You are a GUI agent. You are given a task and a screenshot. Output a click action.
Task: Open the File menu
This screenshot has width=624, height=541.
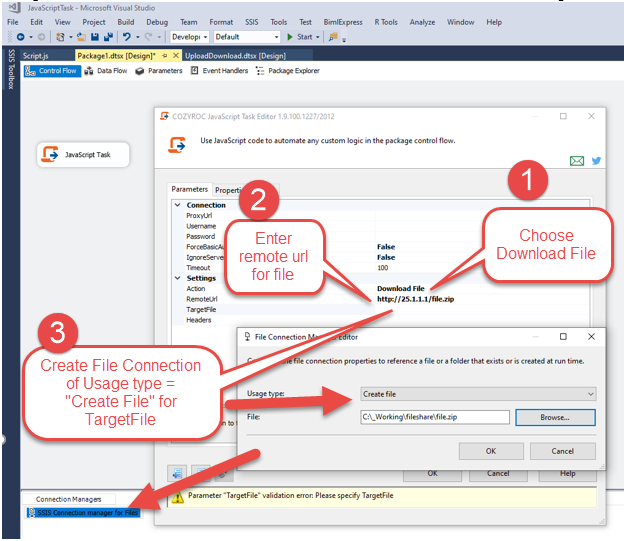tap(13, 22)
